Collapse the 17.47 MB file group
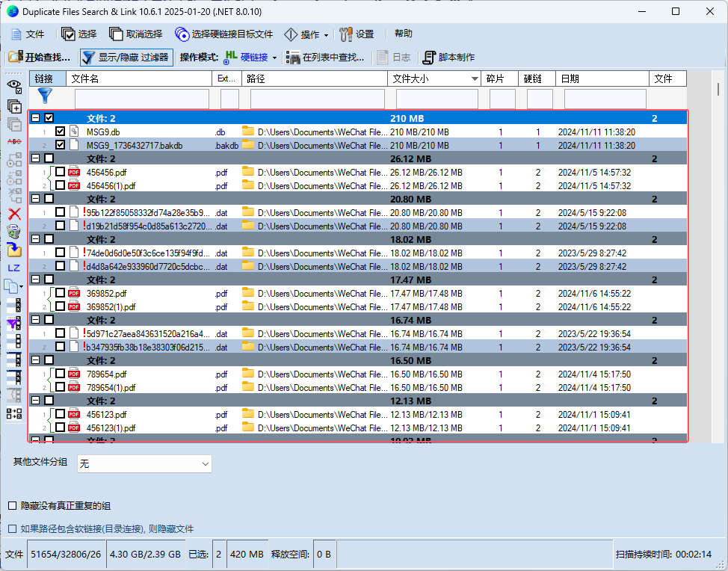The width and height of the screenshot is (728, 571). pyautogui.click(x=35, y=280)
